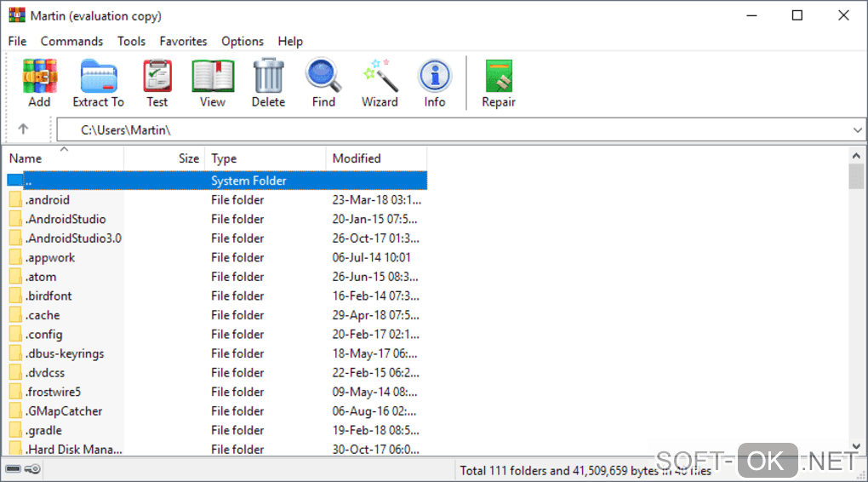Screen dimensions: 868x482
Task: Click the vertical scrollbar thumb
Action: pos(856,177)
